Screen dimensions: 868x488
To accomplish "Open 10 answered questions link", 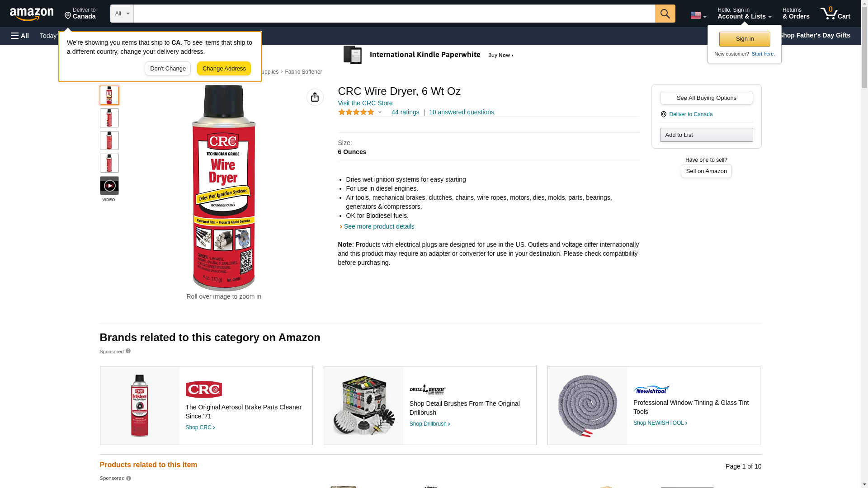I will pos(461,112).
